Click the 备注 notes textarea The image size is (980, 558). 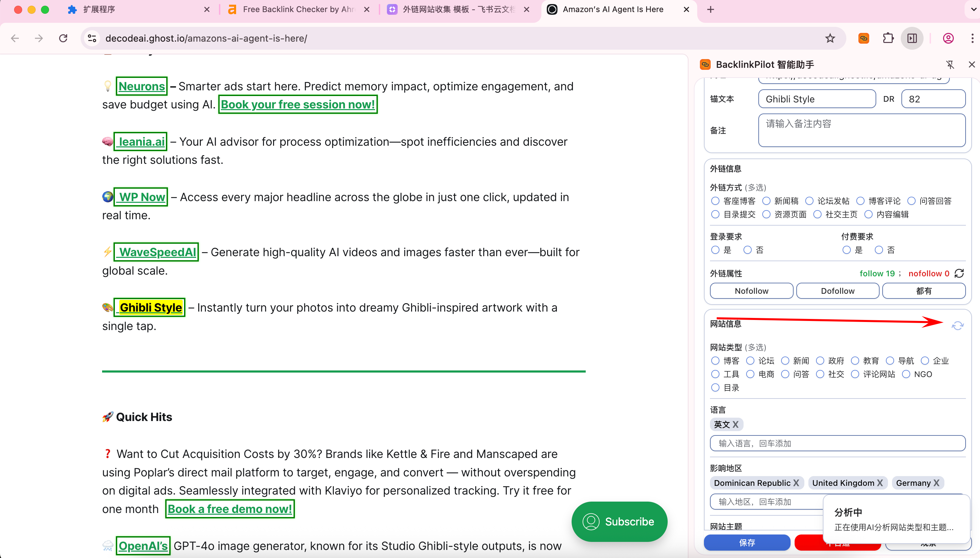coord(861,130)
